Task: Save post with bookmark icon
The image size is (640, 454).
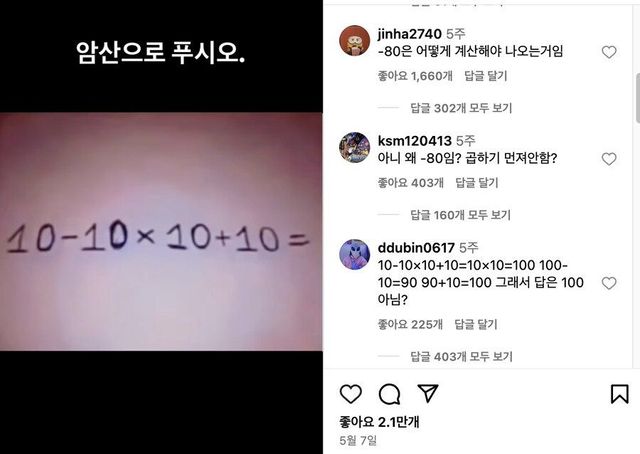Action: tap(619, 394)
